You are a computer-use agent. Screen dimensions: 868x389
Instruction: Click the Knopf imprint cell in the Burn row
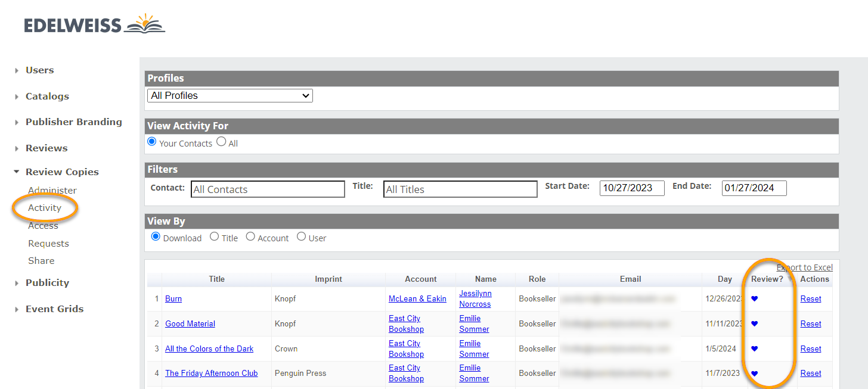286,299
